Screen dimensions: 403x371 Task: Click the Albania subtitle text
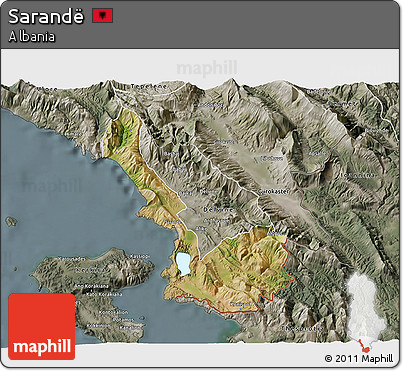coord(32,37)
